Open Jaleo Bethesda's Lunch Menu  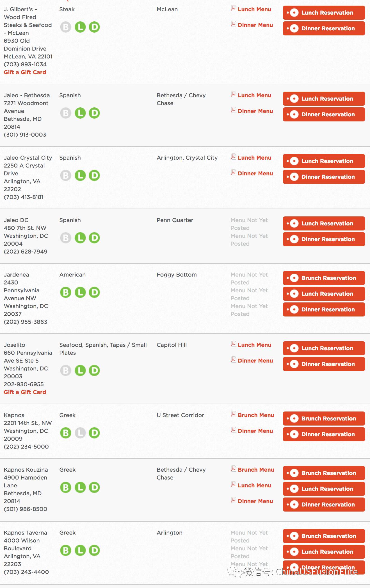pyautogui.click(x=254, y=95)
